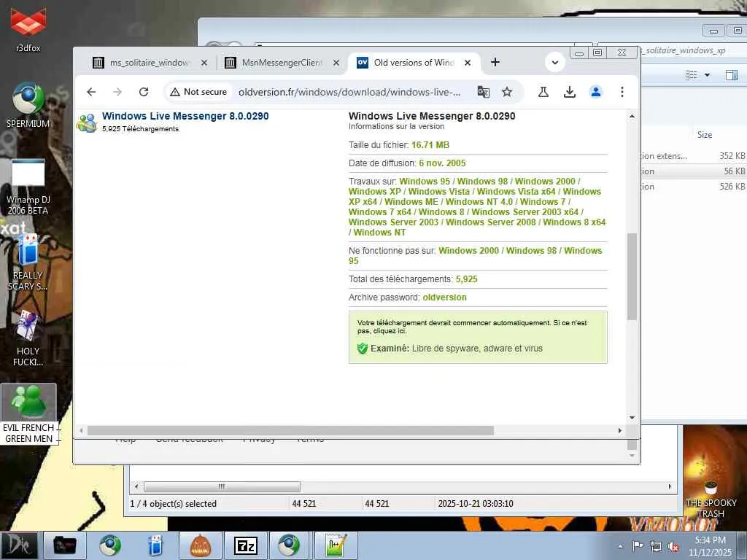Toggle the preview pane icon in Explorer window
The height and width of the screenshot is (560, 747).
point(732,75)
